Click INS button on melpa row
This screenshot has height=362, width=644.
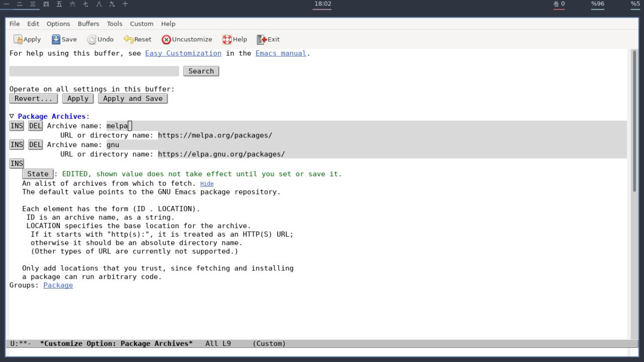pos(17,126)
